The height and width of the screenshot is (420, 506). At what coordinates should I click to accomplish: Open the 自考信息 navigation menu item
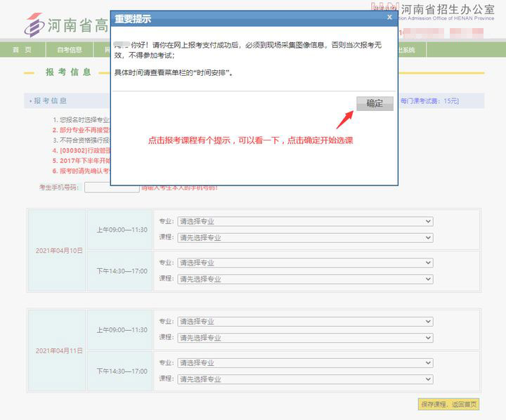tap(70, 50)
